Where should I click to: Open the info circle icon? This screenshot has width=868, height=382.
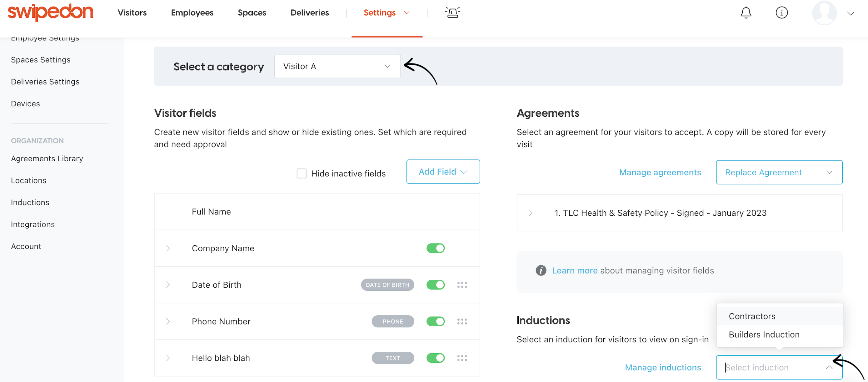781,13
